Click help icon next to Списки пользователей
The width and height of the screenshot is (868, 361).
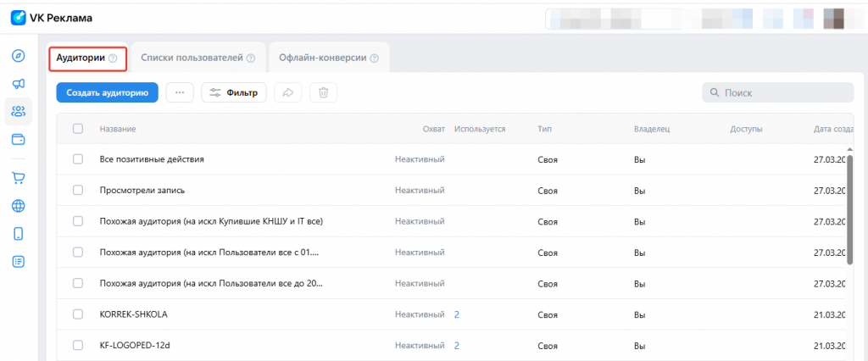251,58
